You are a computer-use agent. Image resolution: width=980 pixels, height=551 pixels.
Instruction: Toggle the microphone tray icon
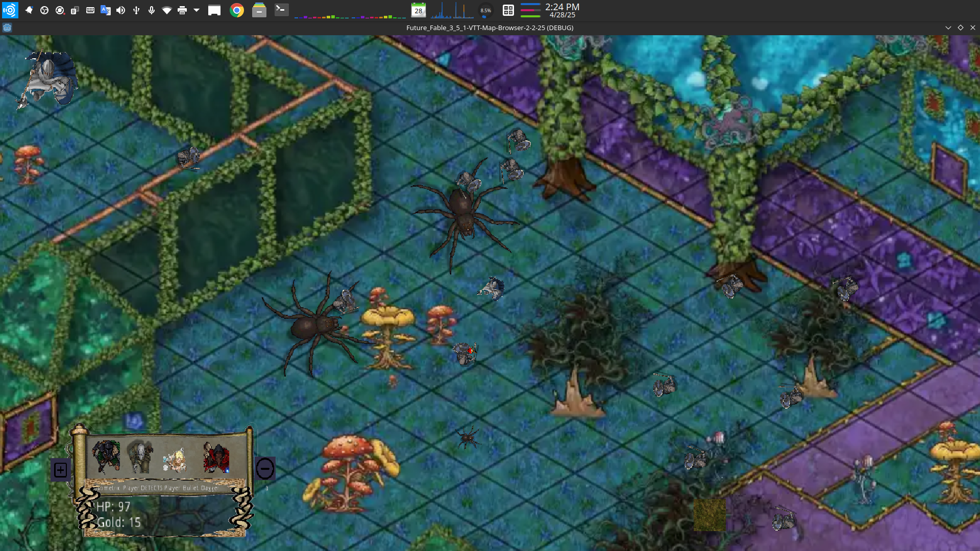(152, 10)
